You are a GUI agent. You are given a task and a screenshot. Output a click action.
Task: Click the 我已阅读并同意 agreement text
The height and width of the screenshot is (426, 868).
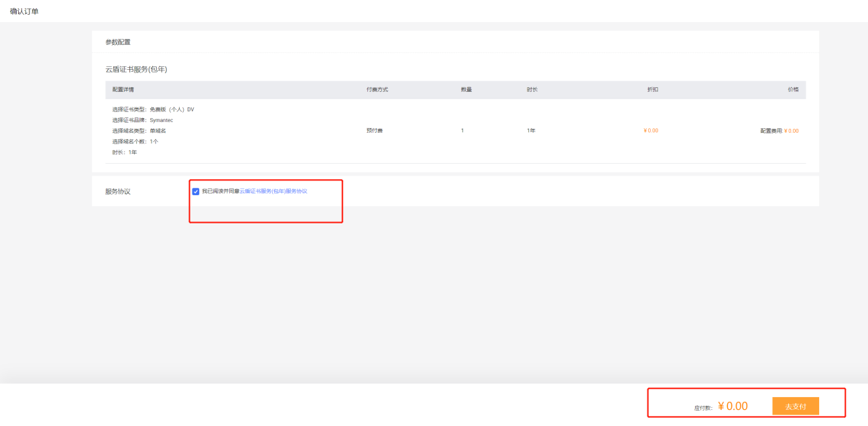click(x=221, y=191)
